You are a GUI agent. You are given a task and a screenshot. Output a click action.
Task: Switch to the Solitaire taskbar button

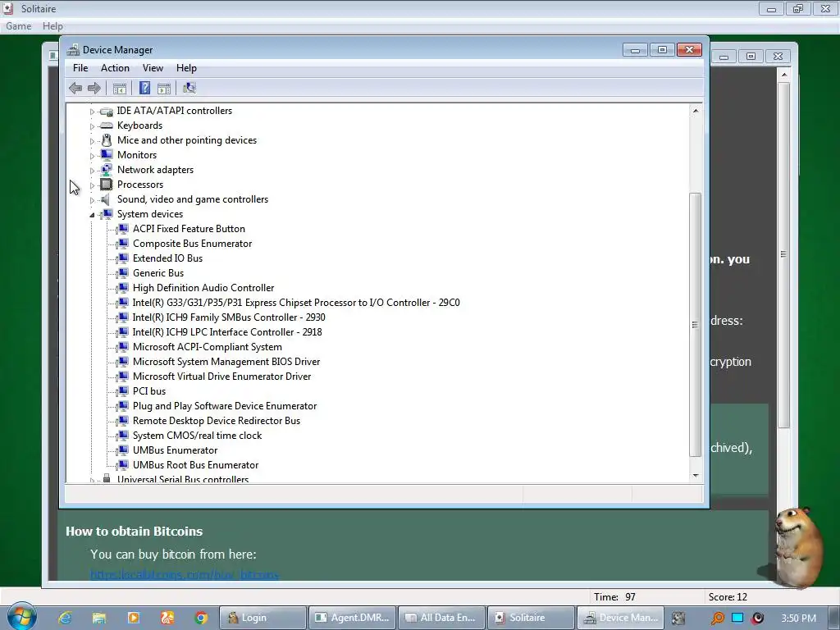(x=531, y=618)
